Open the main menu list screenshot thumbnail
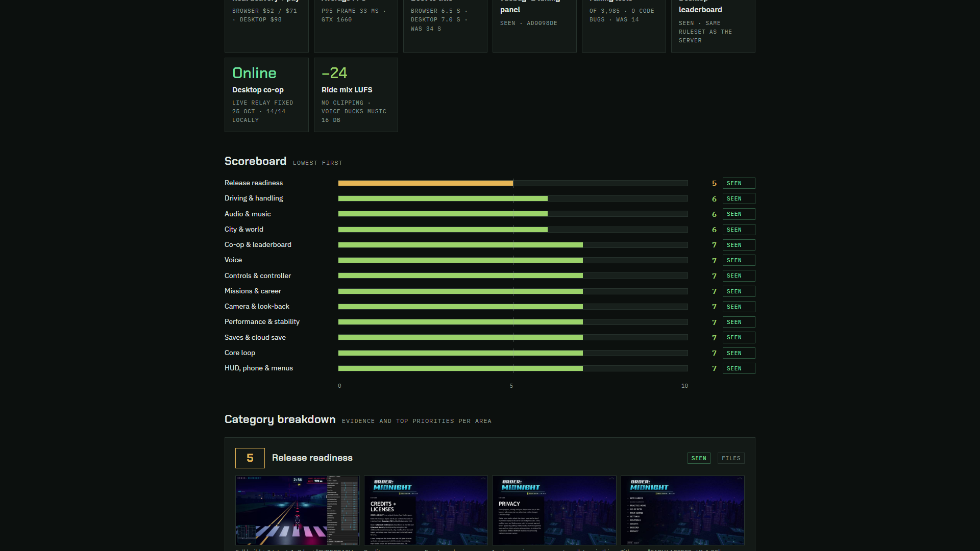Image resolution: width=980 pixels, height=551 pixels. coord(682,511)
